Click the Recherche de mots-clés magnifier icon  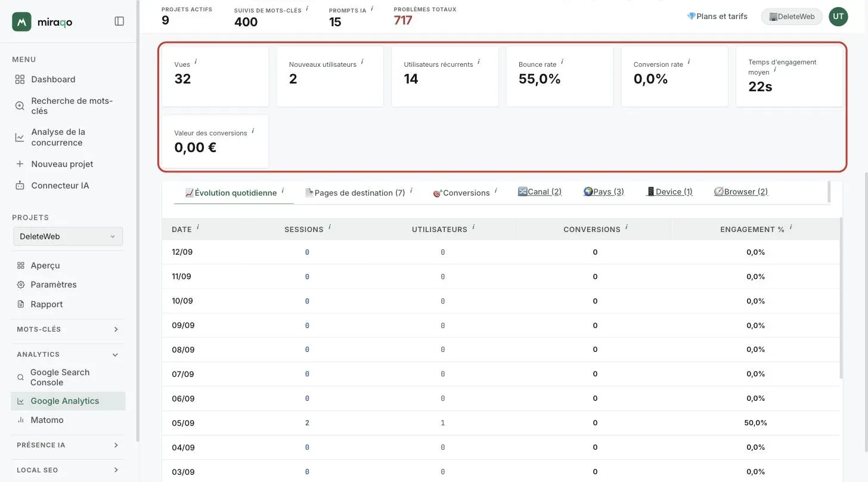(x=20, y=106)
